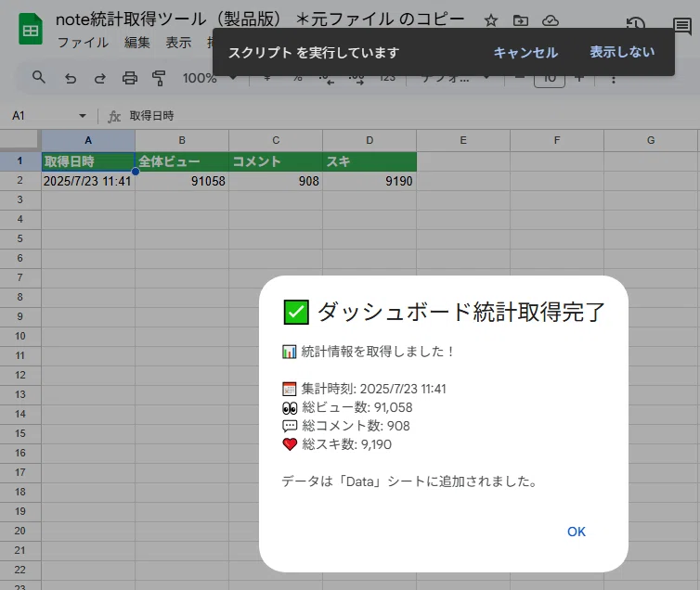Click the move to folder icon
The height and width of the screenshot is (590, 700).
pyautogui.click(x=521, y=20)
